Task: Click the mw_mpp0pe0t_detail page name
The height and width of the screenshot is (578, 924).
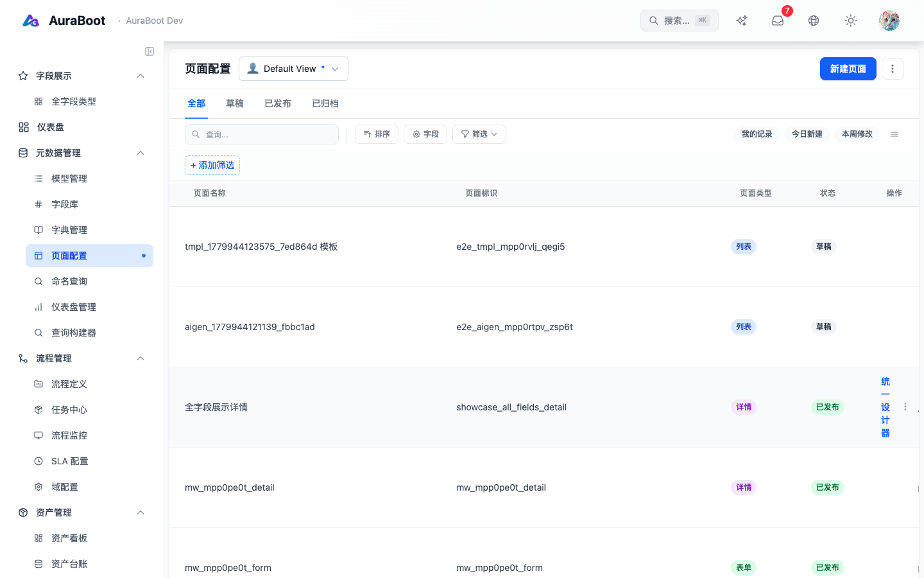Action: coord(230,487)
